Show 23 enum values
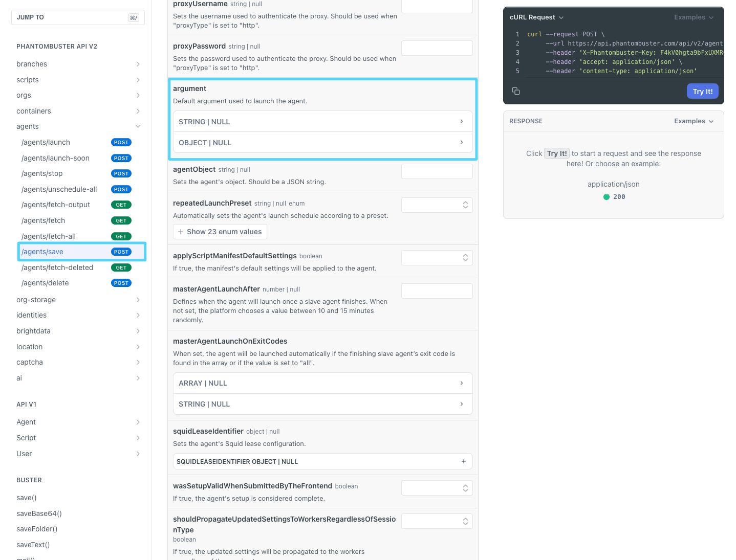This screenshot has height=560, width=736. [x=220, y=232]
